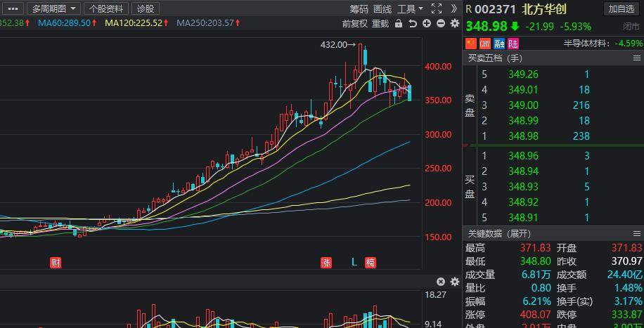This screenshot has width=644, height=328.
Task: Add stock via 加自选 button
Action: [622, 8]
